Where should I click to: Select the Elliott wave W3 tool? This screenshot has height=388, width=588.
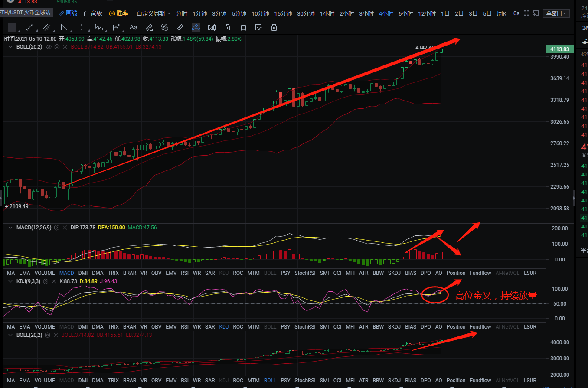98,27
